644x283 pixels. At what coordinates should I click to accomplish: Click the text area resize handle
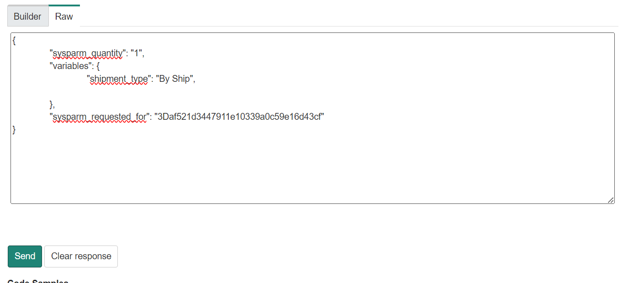611,200
